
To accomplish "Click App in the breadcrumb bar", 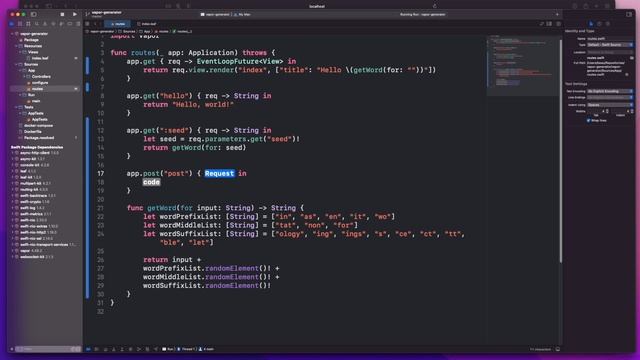I will click(146, 31).
